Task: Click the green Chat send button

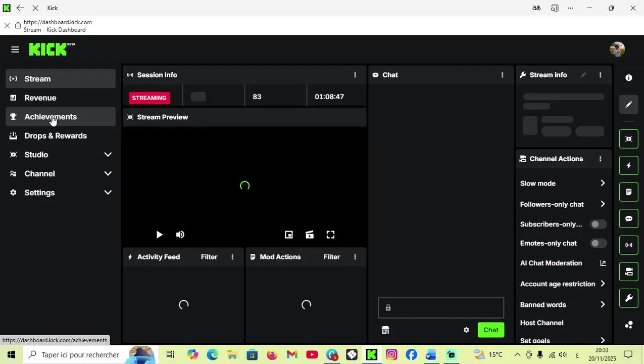Action: tap(491, 330)
